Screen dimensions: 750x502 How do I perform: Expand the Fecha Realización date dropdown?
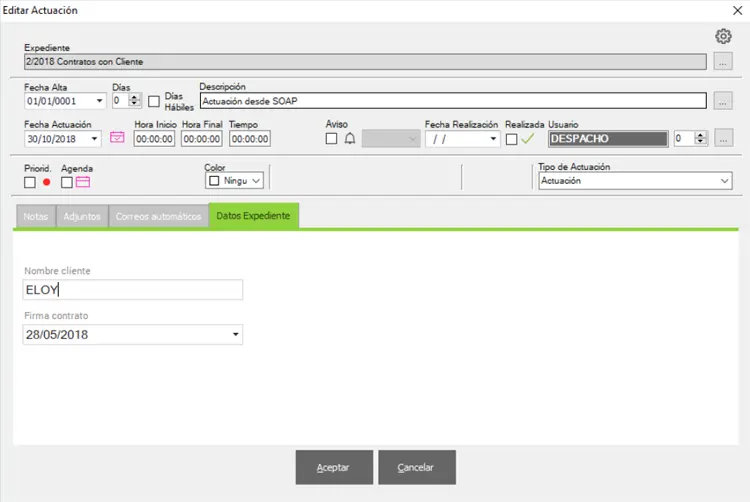click(493, 139)
